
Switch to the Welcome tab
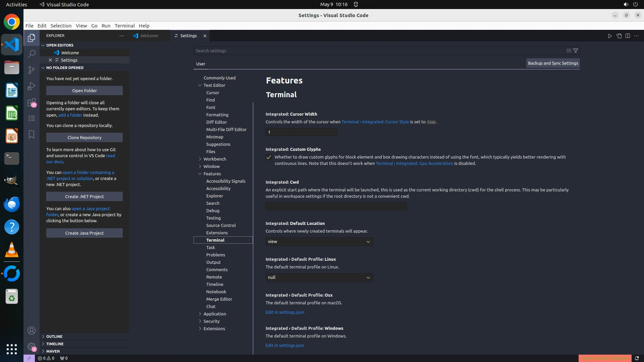149,36
